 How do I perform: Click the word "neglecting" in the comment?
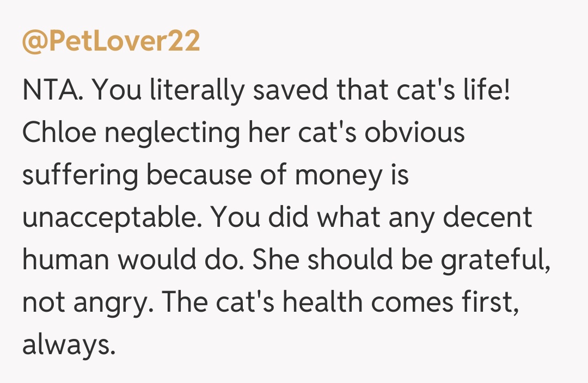tap(158, 133)
